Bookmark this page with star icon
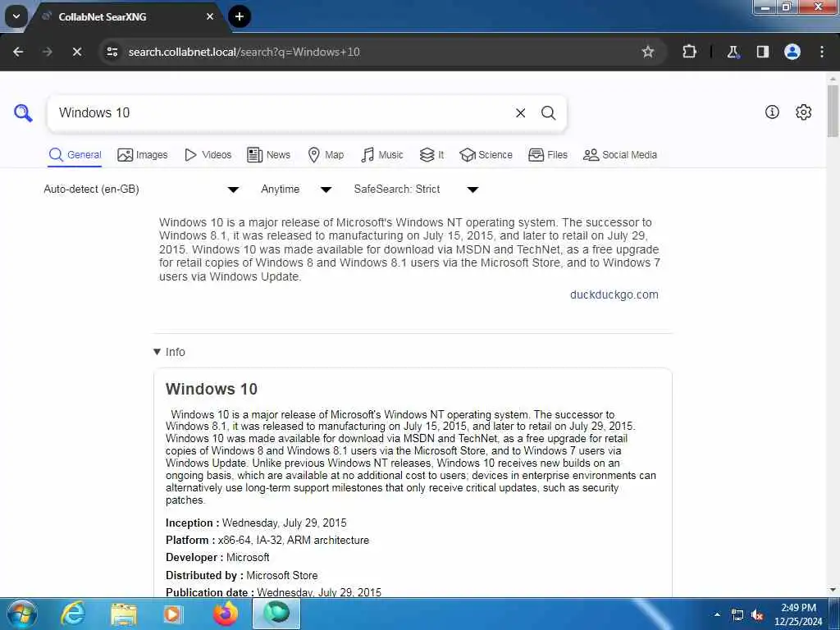Screen dimensions: 840x630 [x=648, y=52]
